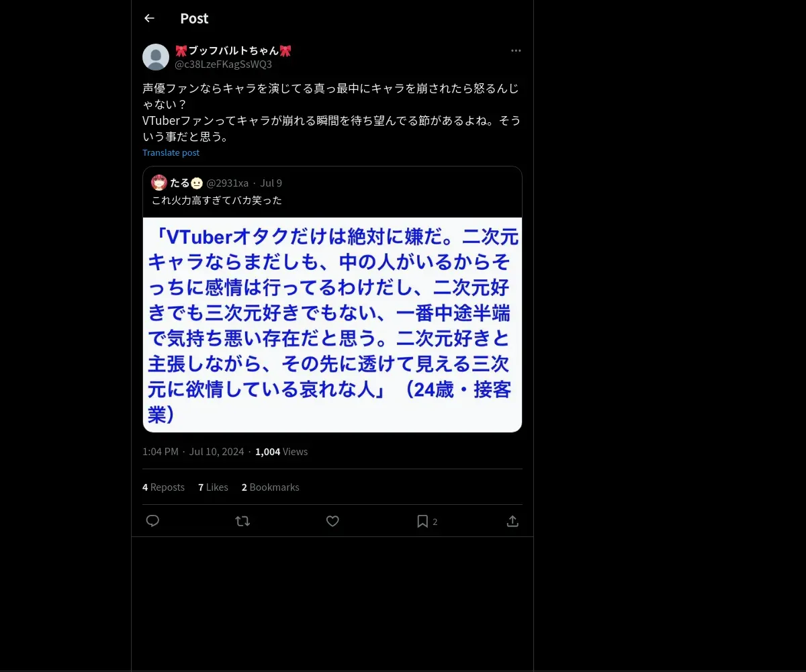Click the ブッフバルトちゃん display name
806x672 pixels.
(x=233, y=50)
